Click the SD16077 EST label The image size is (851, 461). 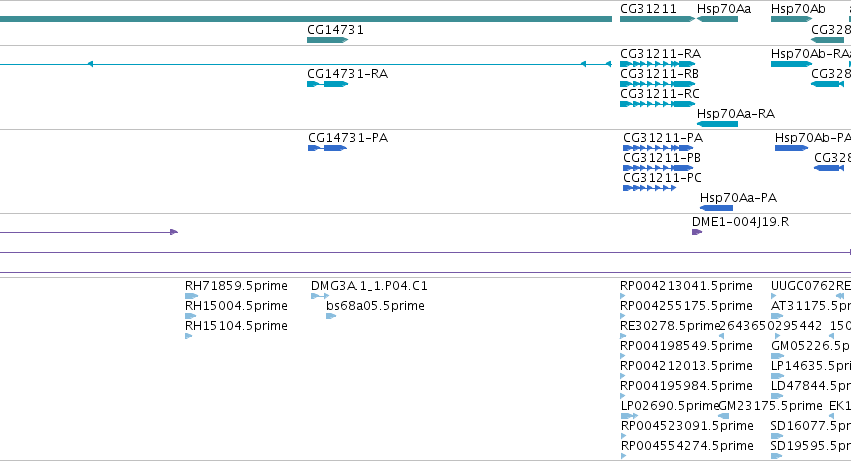coord(810,426)
